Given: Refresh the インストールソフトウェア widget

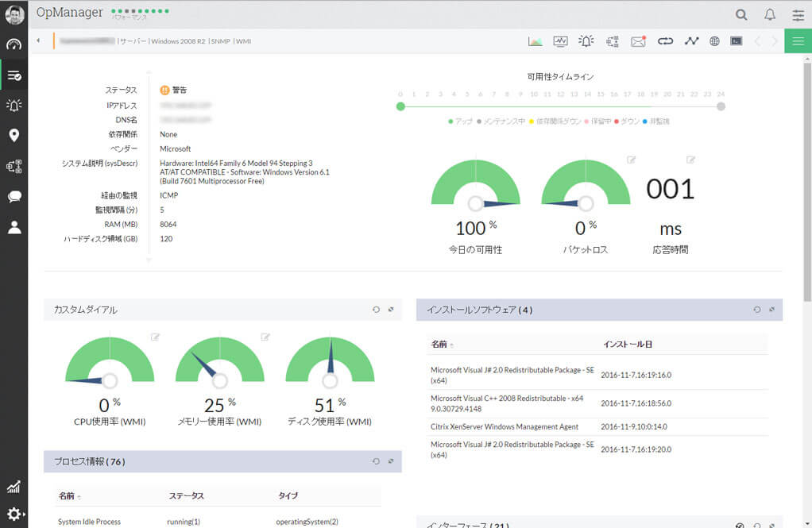Looking at the screenshot, I should point(757,310).
